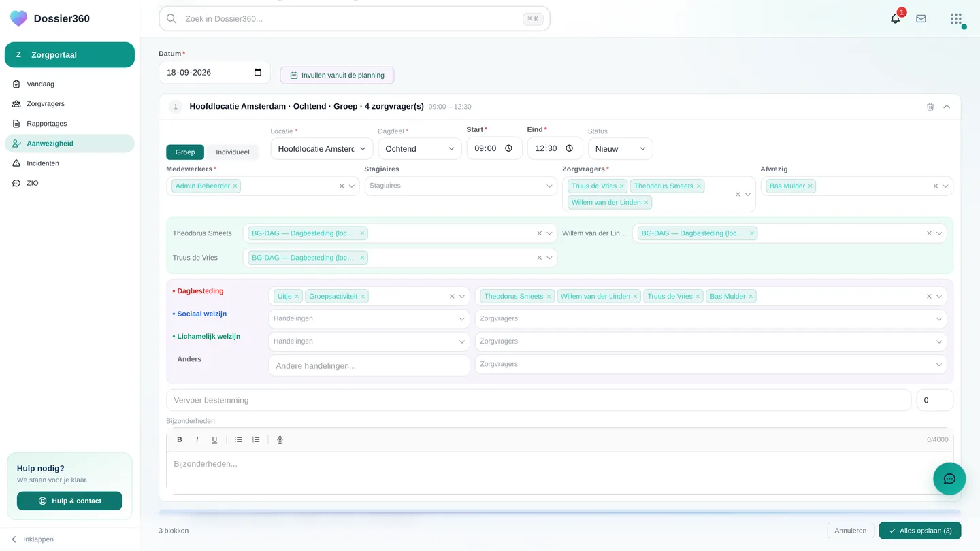Remove Bas Mulder from Afwezig

pyautogui.click(x=810, y=186)
